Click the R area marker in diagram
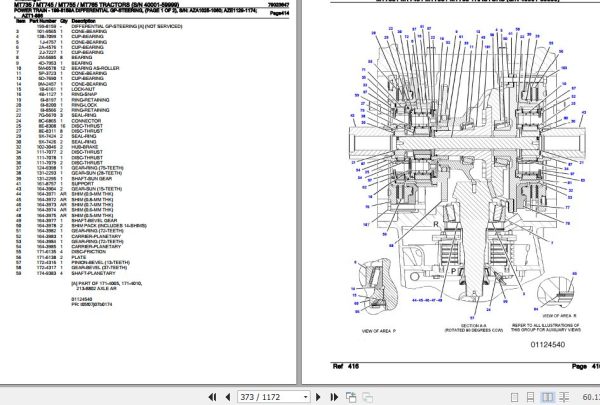 (435, 224)
